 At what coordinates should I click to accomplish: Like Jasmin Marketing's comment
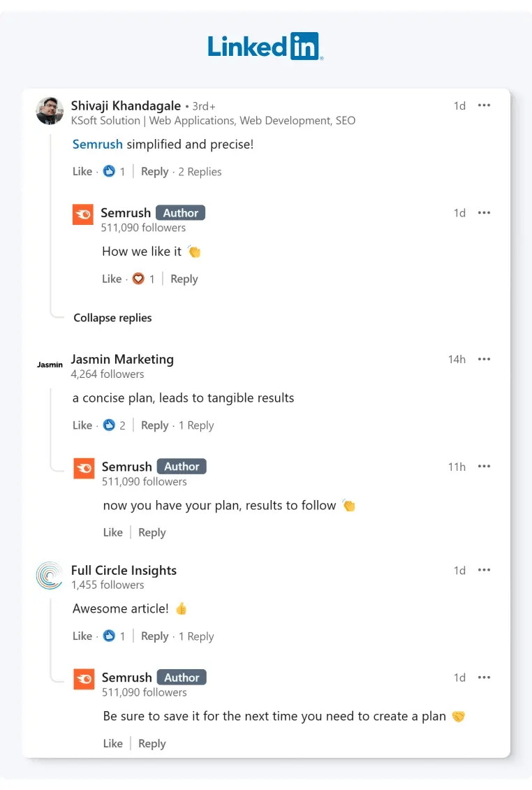tap(82, 425)
